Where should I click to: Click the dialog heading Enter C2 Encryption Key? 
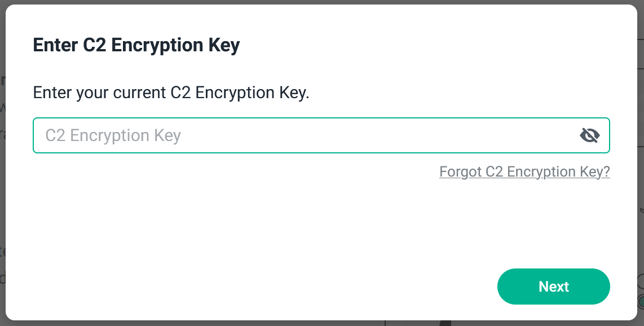[x=136, y=45]
